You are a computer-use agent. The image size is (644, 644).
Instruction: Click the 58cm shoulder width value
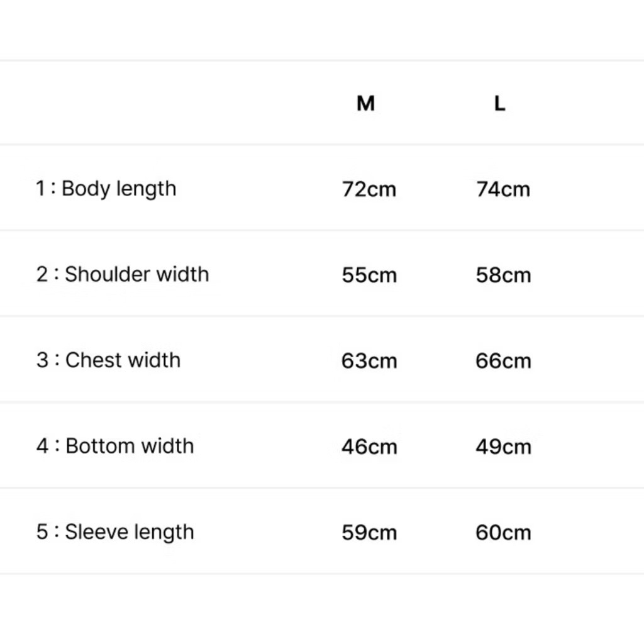tap(503, 275)
